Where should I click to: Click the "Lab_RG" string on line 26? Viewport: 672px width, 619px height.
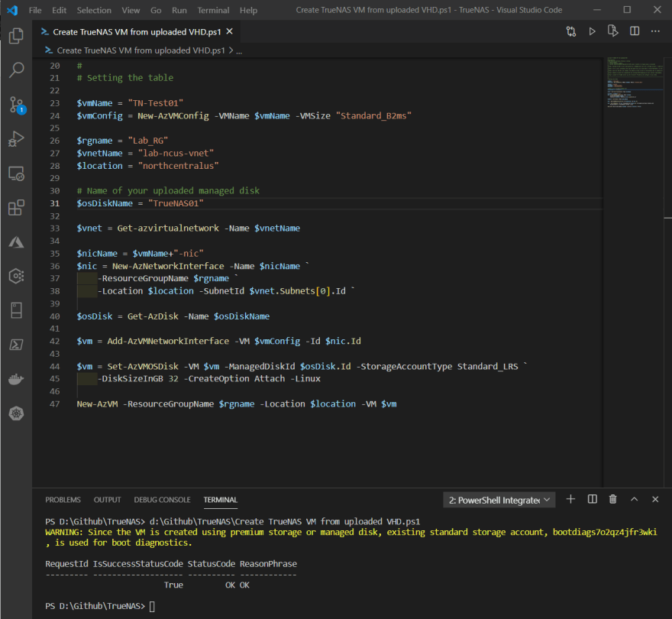[x=148, y=141]
